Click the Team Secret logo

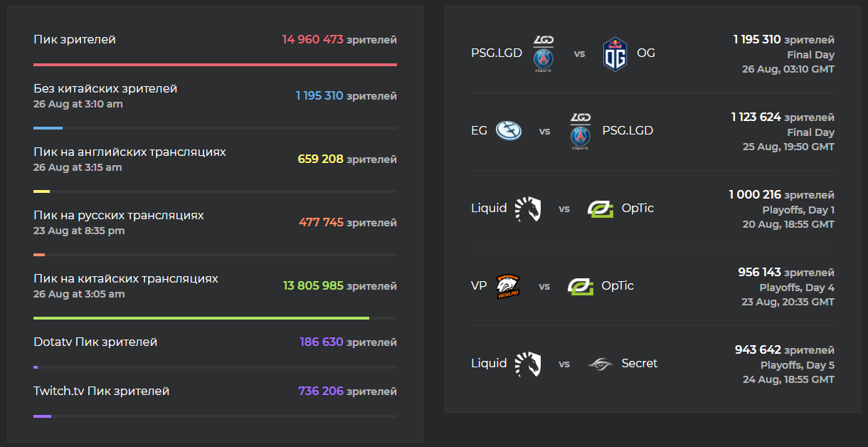(x=600, y=364)
